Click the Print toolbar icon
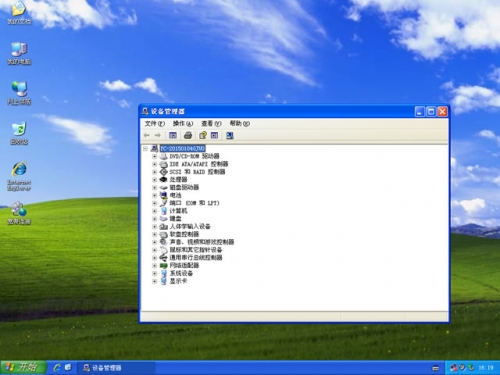Viewport: 500px width, 375px height. pos(188,135)
